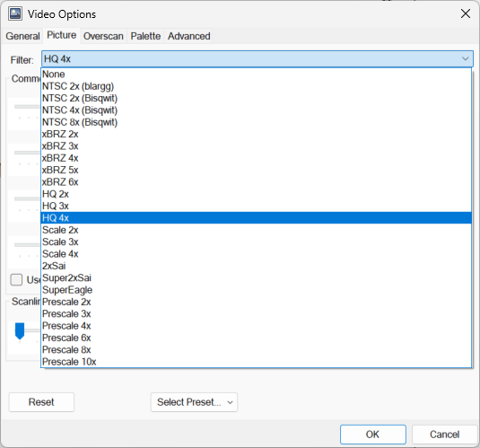Choose SuperEagle from the list
The width and height of the screenshot is (480, 448).
point(256,290)
